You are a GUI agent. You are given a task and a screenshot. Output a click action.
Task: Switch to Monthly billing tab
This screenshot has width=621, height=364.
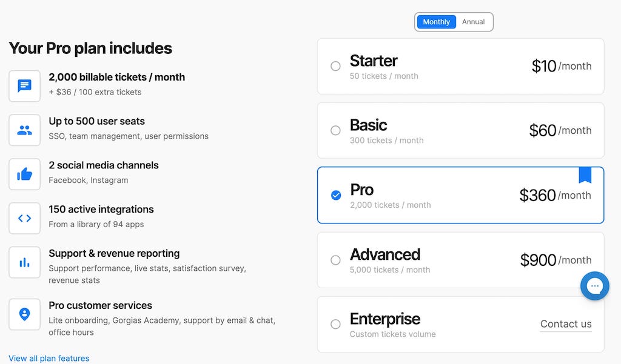436,22
